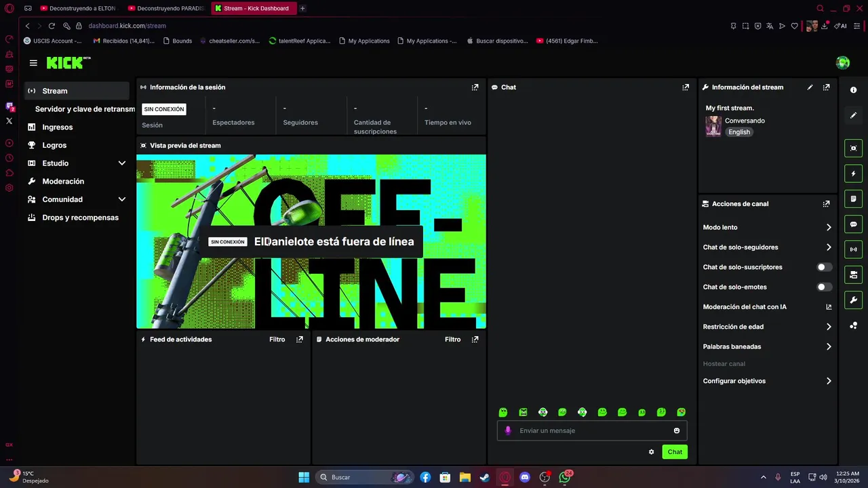Pop out the Información del stream panel

(x=826, y=87)
